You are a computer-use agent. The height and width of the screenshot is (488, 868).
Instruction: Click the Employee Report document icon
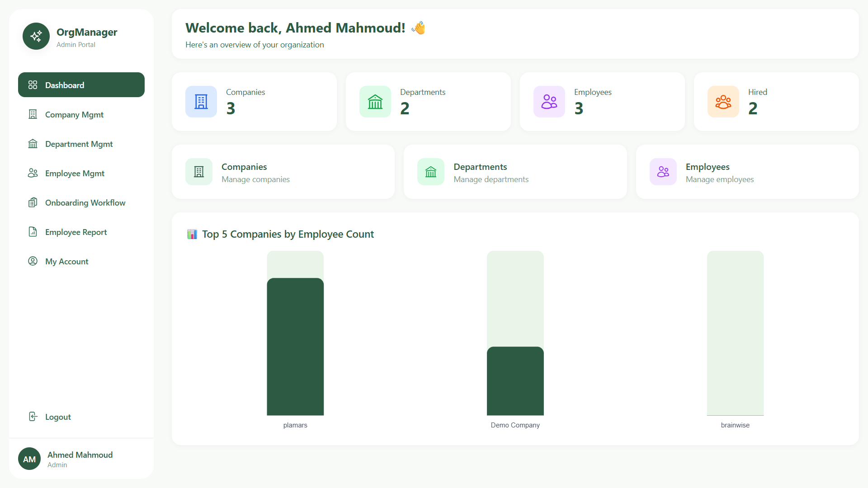tap(33, 232)
